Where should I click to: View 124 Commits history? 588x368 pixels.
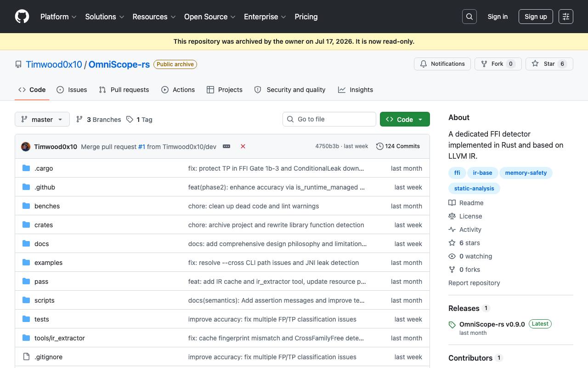pyautogui.click(x=398, y=146)
